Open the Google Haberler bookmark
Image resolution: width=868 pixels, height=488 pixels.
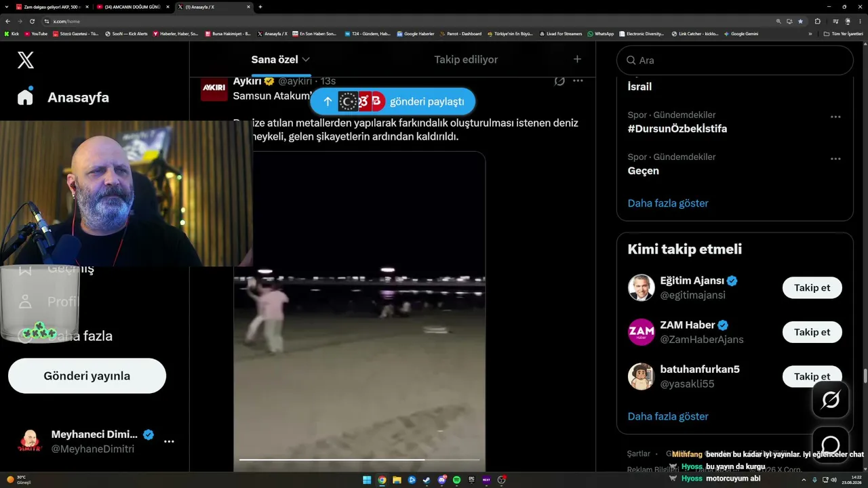[x=415, y=34]
